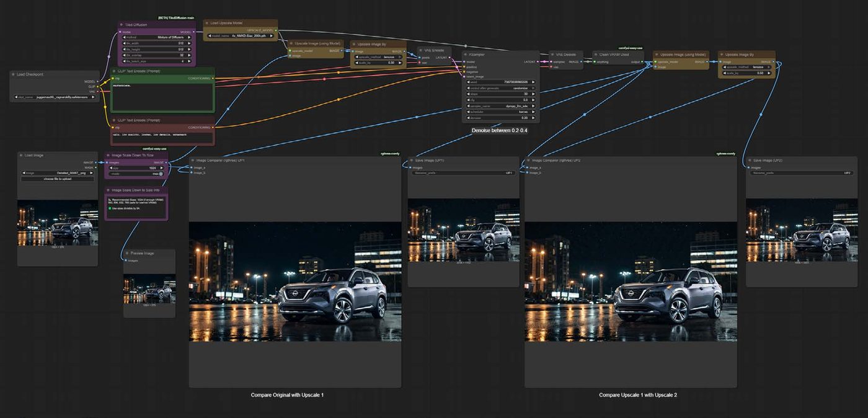Image resolution: width=868 pixels, height=418 pixels.
Task: Collapse the red CLIP Text Encode node dot
Action: (x=113, y=120)
